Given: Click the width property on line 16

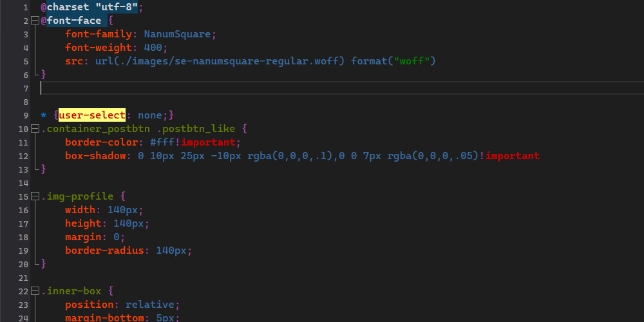Looking at the screenshot, I should point(80,211).
